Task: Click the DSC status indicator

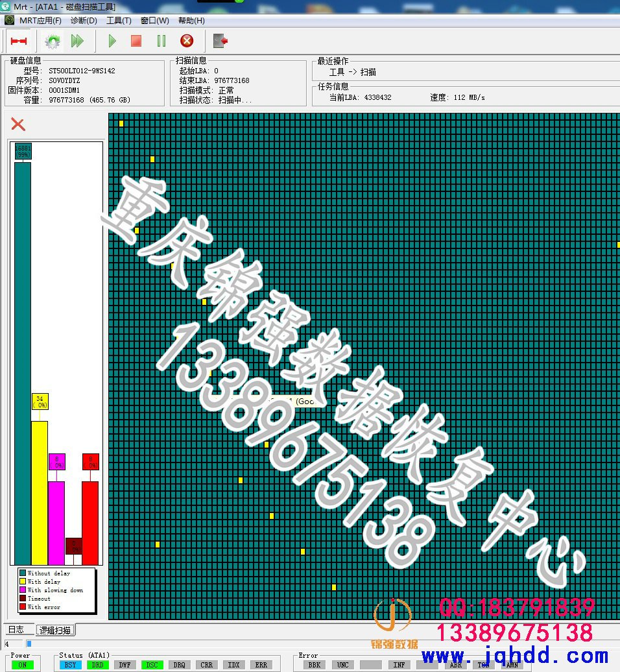Action: [x=152, y=665]
